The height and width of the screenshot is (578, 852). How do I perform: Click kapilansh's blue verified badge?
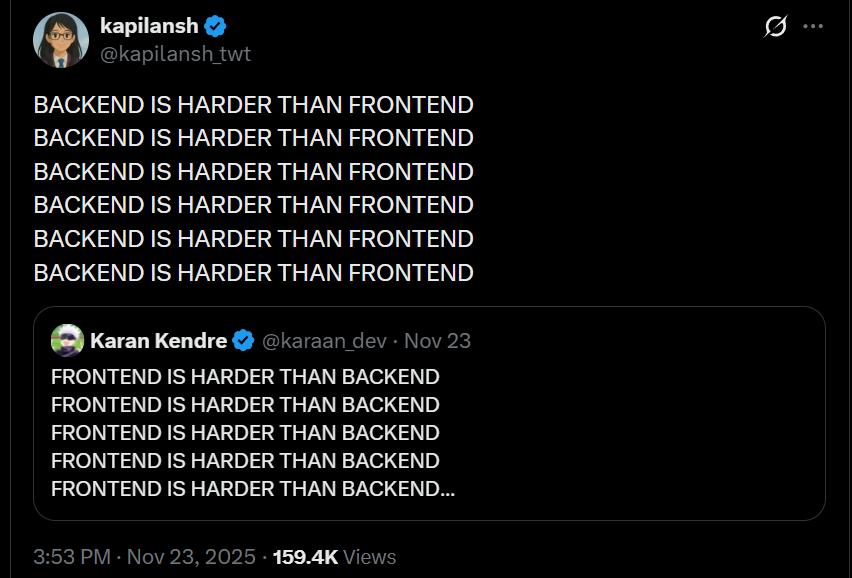tap(215, 27)
